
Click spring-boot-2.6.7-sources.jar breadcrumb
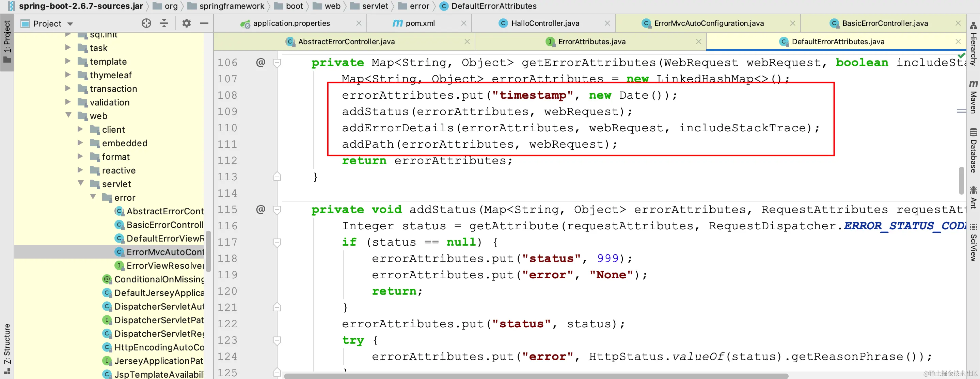tap(81, 6)
